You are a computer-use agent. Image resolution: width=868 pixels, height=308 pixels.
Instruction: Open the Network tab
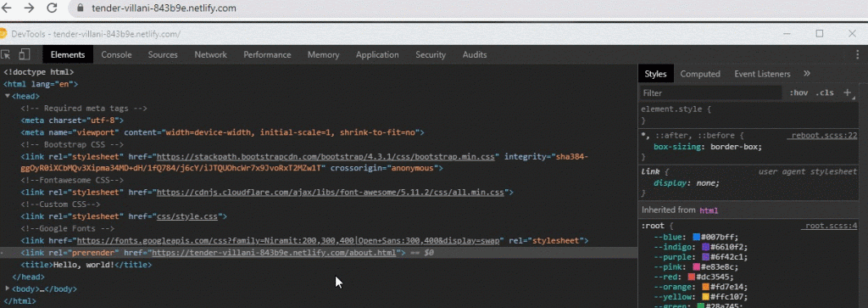(x=210, y=54)
